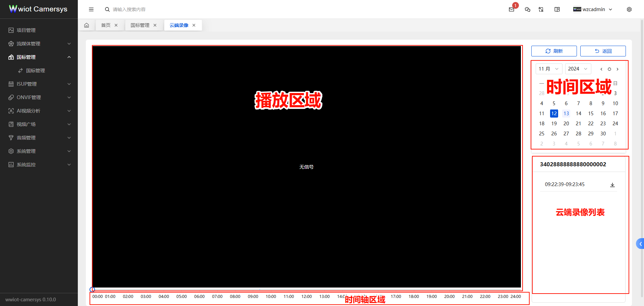The image size is (644, 306).
Task: Open the month dropdown showing 11月
Action: [x=549, y=69]
